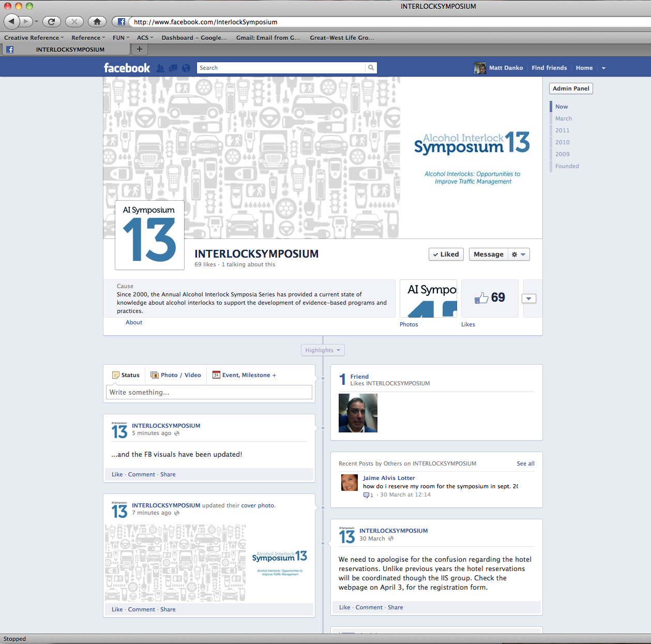Click the About link
The image size is (651, 644).
pos(134,322)
